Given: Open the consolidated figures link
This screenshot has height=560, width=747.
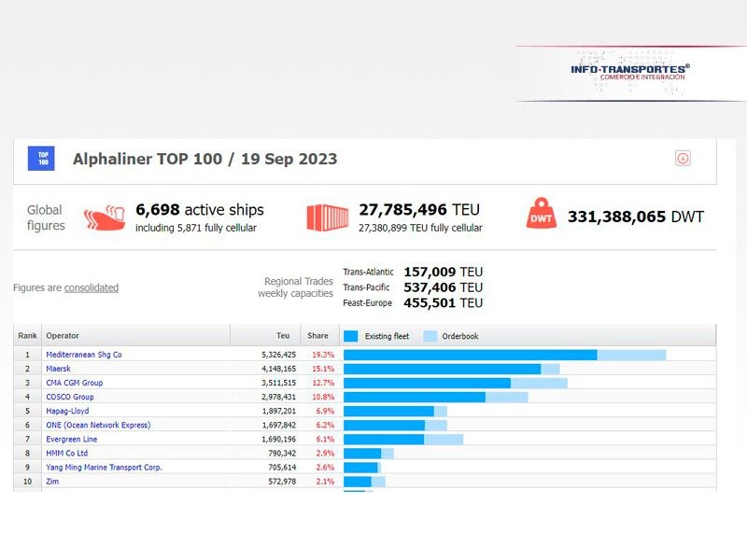Looking at the screenshot, I should [91, 287].
